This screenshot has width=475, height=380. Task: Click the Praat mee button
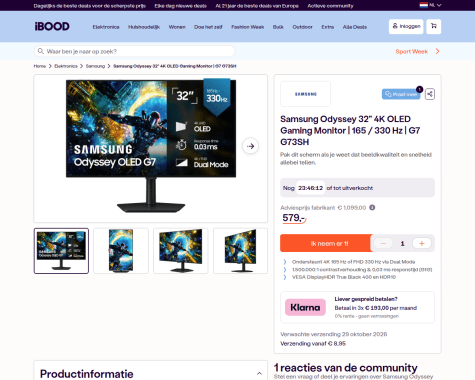(401, 94)
